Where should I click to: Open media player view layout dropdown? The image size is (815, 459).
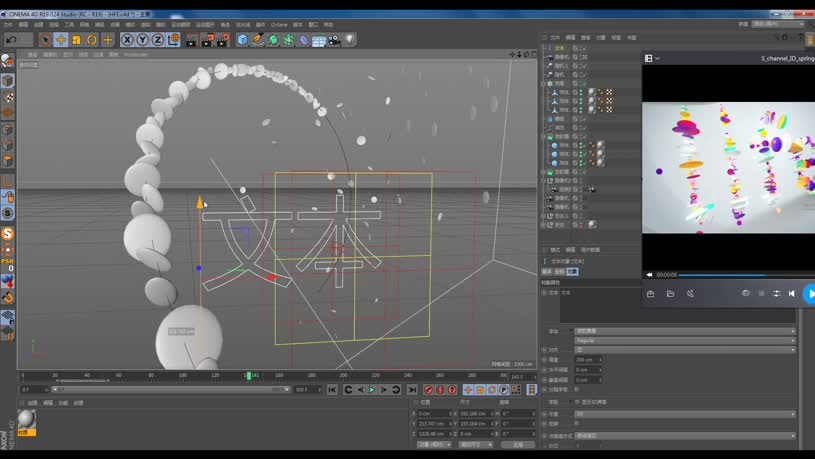652,58
